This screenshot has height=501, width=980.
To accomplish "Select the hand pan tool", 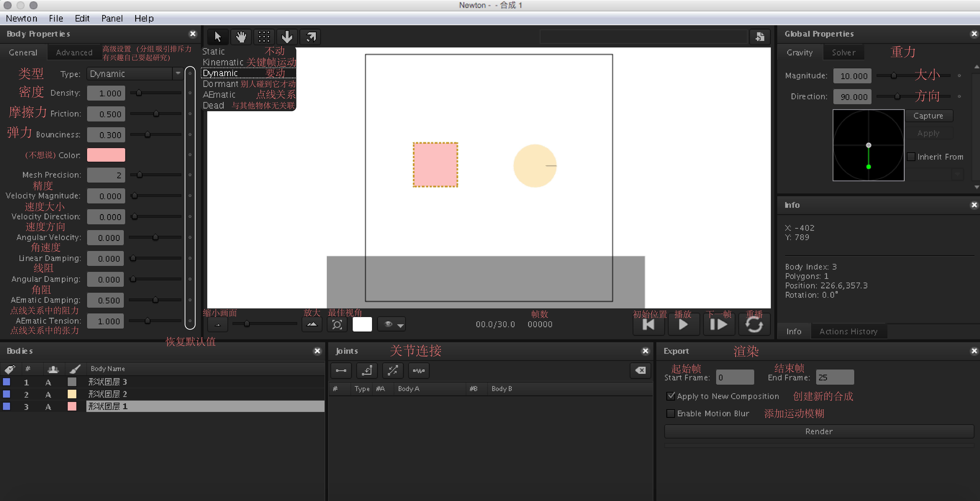I will tap(241, 37).
